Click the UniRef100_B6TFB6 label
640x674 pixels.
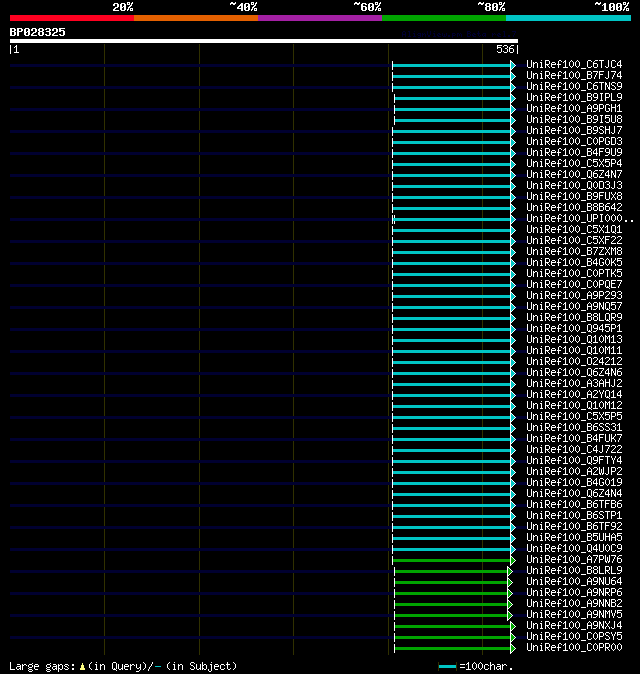574,505
